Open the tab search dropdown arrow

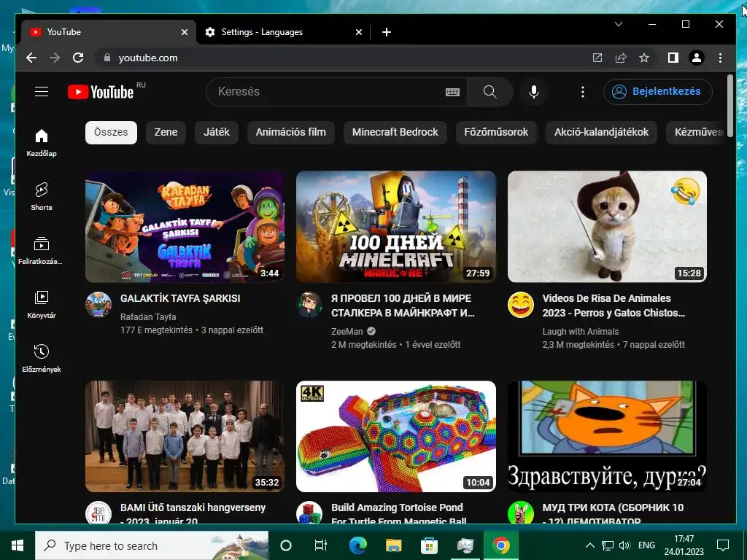point(619,24)
